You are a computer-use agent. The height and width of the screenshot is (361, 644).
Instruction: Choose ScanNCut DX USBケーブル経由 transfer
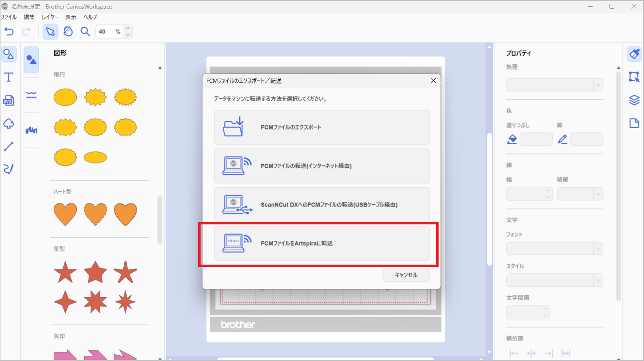[x=322, y=205]
